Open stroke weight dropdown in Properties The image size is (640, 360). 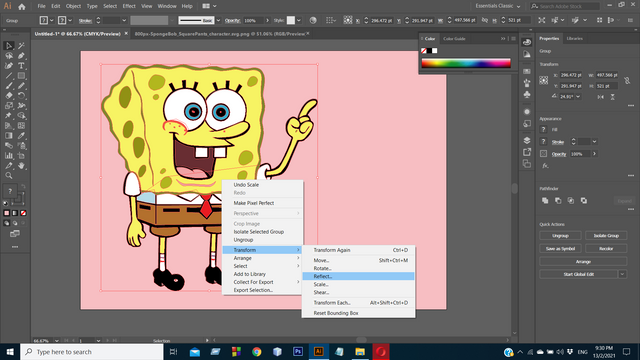pyautogui.click(x=594, y=142)
